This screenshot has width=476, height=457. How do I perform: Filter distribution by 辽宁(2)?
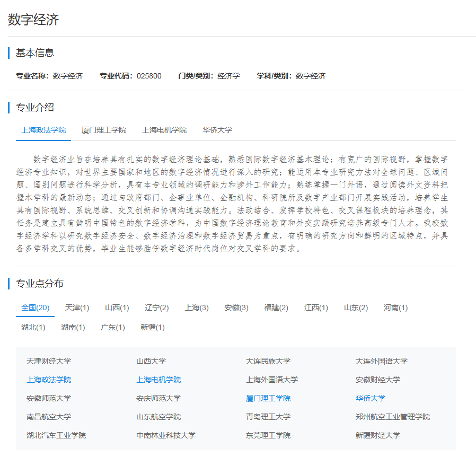(157, 307)
